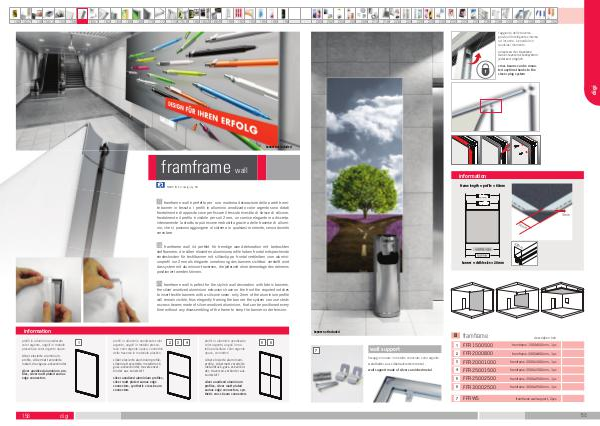Click the frame length dimension drawing
Image resolution: width=600 pixels, height=426 pixels.
tap(482, 225)
